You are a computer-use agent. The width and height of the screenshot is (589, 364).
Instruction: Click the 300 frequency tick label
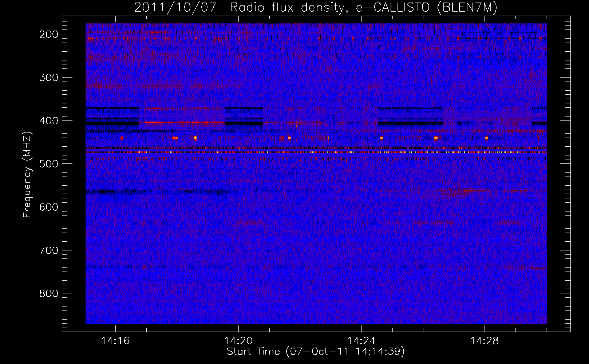49,78
